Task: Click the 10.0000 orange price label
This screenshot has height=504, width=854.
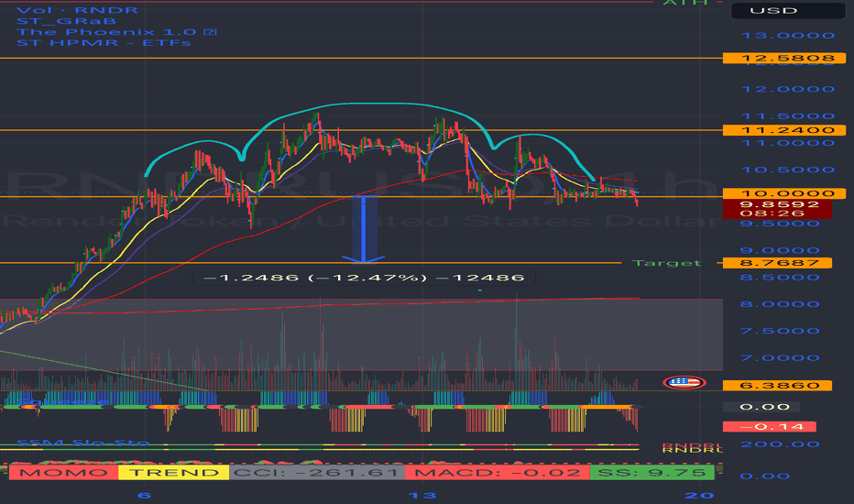Action: pos(784,193)
